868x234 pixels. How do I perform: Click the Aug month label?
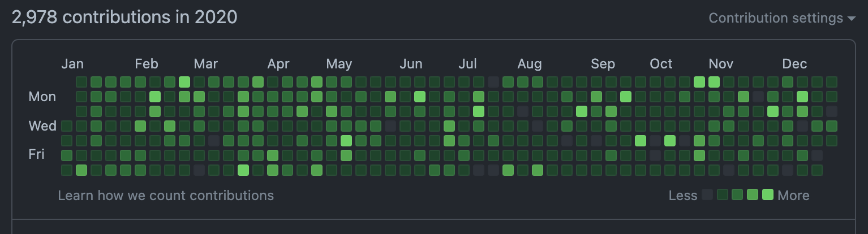coord(530,64)
